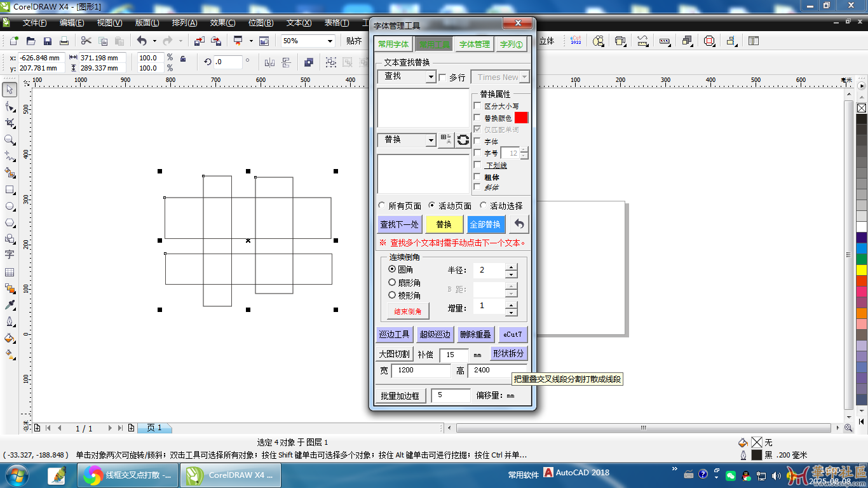Select the Ellipse tool in the toolbox
This screenshot has width=868, height=488.
point(10,206)
